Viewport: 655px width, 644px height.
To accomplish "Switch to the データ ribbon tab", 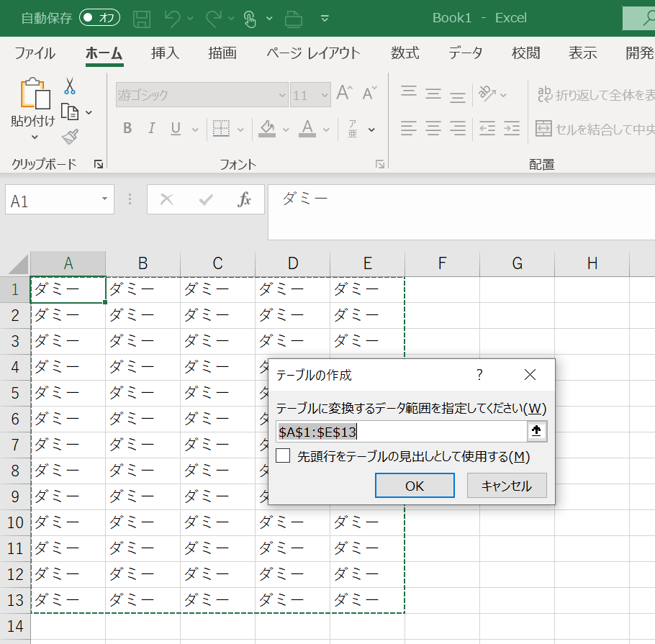I will tap(465, 53).
